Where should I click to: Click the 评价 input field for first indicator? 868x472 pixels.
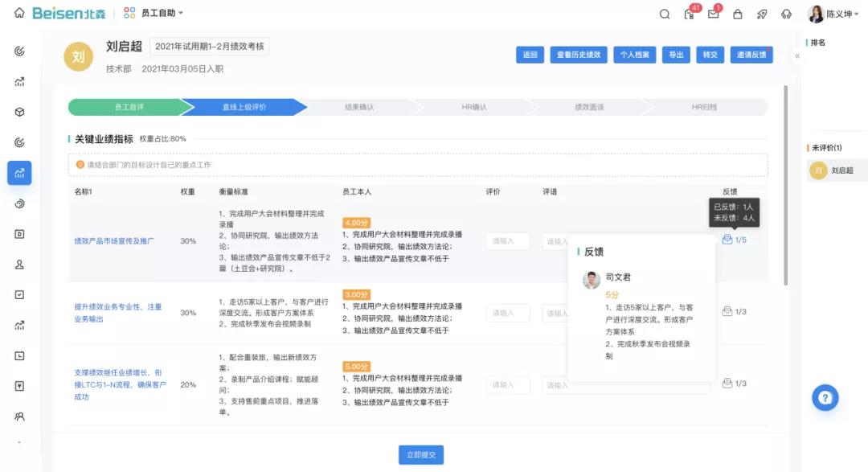click(508, 240)
